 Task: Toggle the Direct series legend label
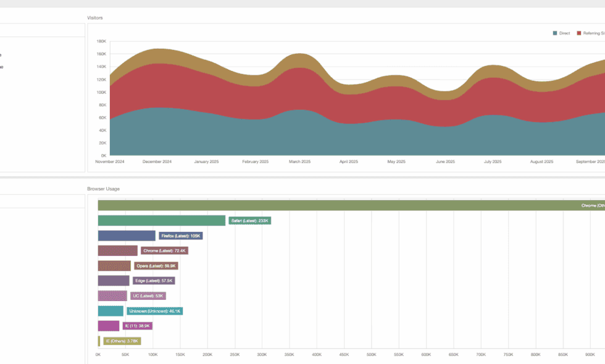pyautogui.click(x=564, y=33)
